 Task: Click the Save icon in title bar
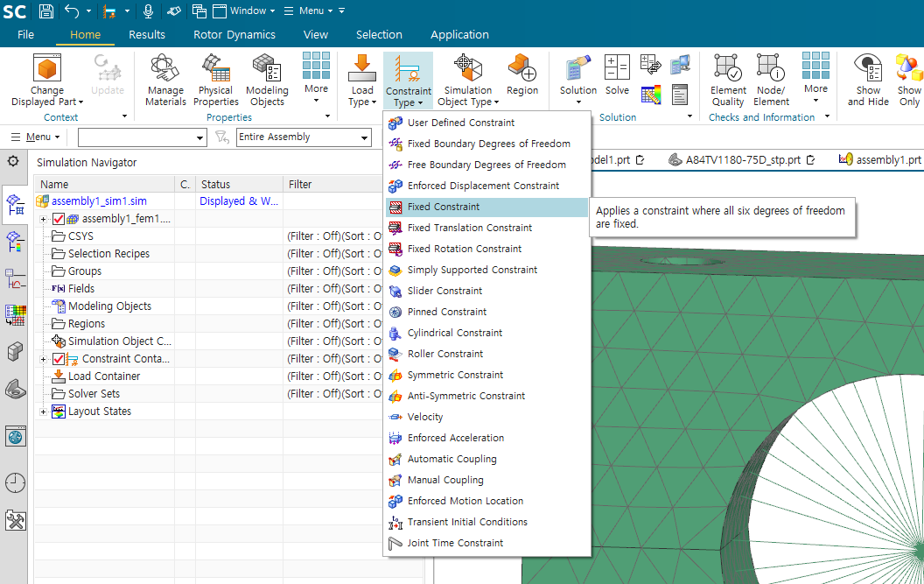pyautogui.click(x=46, y=11)
